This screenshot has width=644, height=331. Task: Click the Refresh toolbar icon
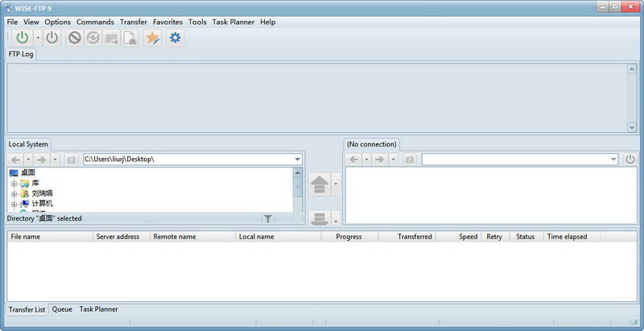click(x=93, y=38)
